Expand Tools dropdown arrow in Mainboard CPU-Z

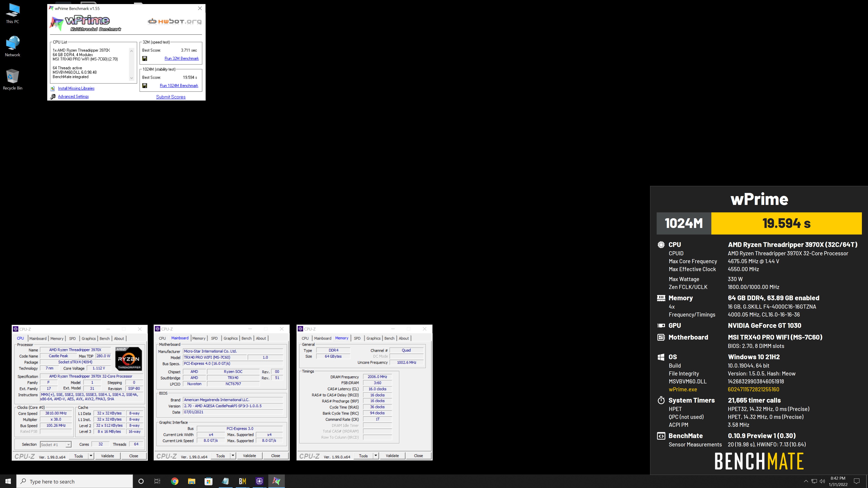coord(233,456)
